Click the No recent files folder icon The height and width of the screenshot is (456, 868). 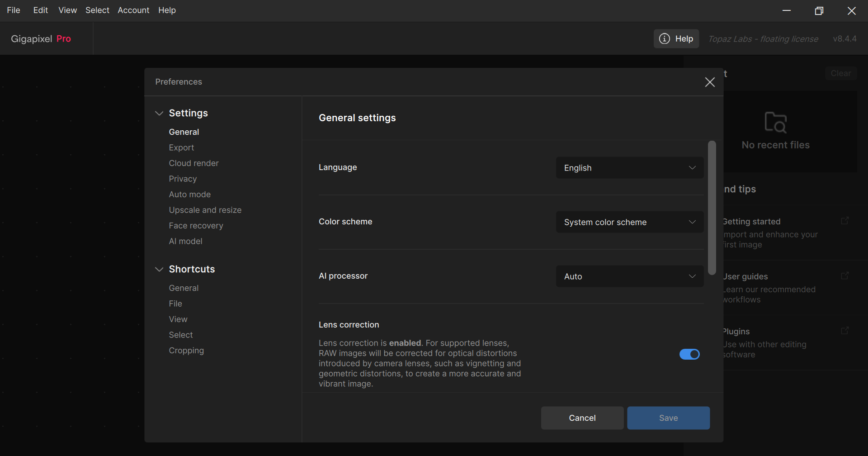[x=775, y=122]
